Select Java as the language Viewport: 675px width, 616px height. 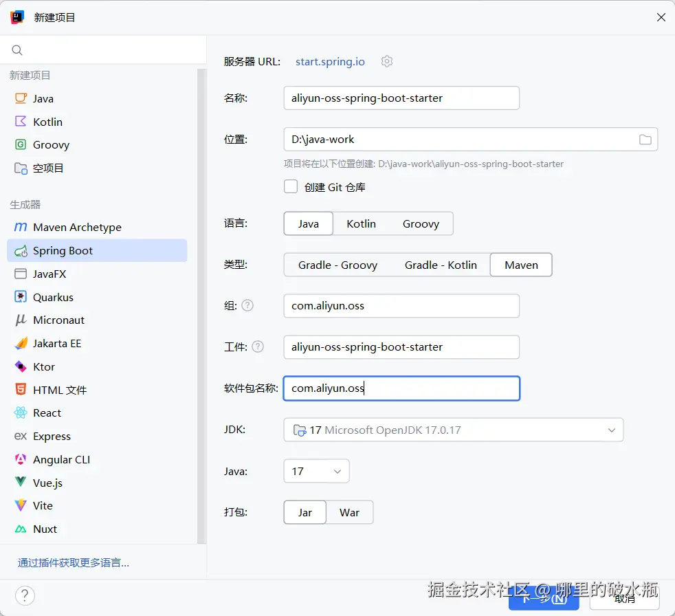tap(308, 223)
